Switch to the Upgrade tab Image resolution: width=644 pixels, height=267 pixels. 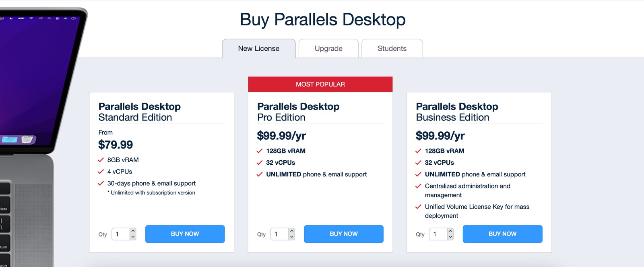coord(328,48)
